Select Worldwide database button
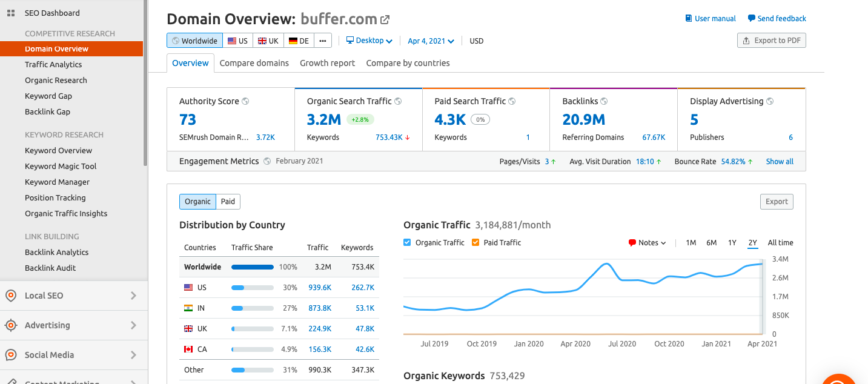The height and width of the screenshot is (384, 868). click(x=194, y=41)
